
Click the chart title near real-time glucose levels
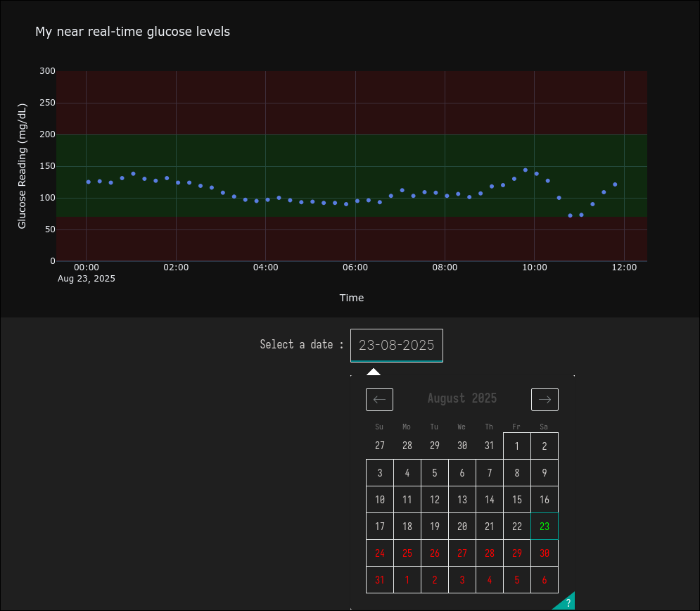pyautogui.click(x=132, y=32)
